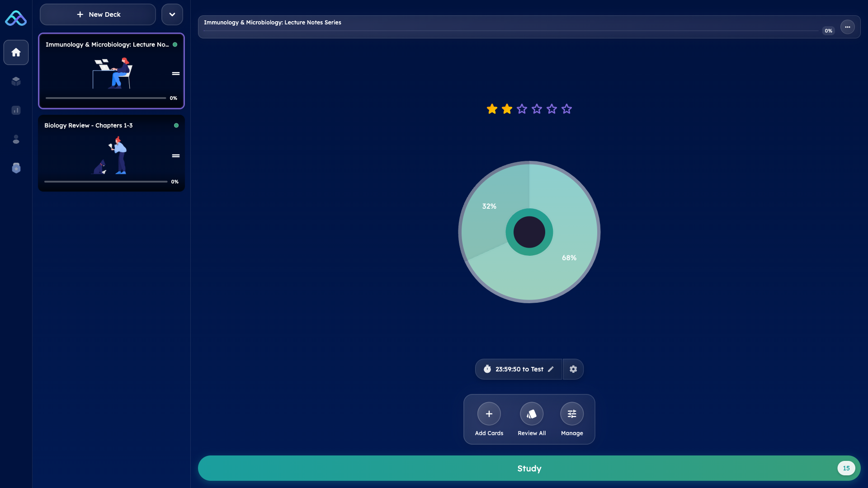Create a New Deck
This screenshot has height=488, width=868.
click(x=98, y=14)
